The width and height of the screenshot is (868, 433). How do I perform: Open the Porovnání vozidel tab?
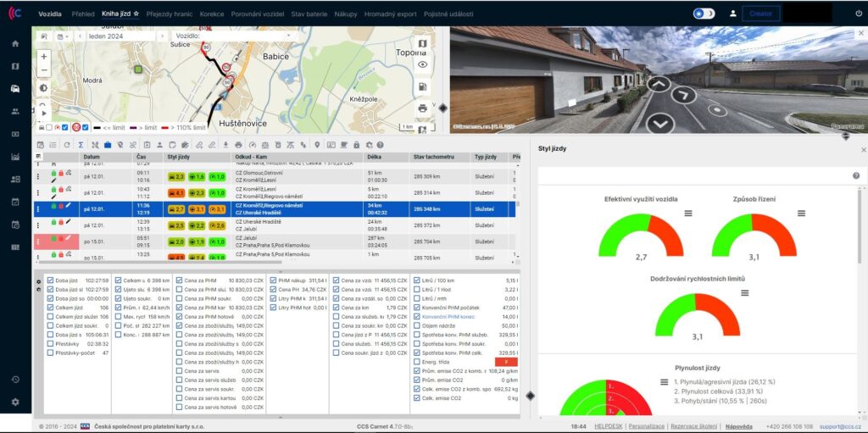[x=258, y=14]
